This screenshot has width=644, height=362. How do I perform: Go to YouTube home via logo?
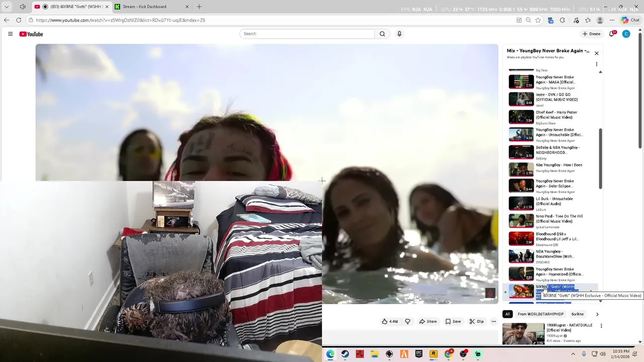pos(31,34)
